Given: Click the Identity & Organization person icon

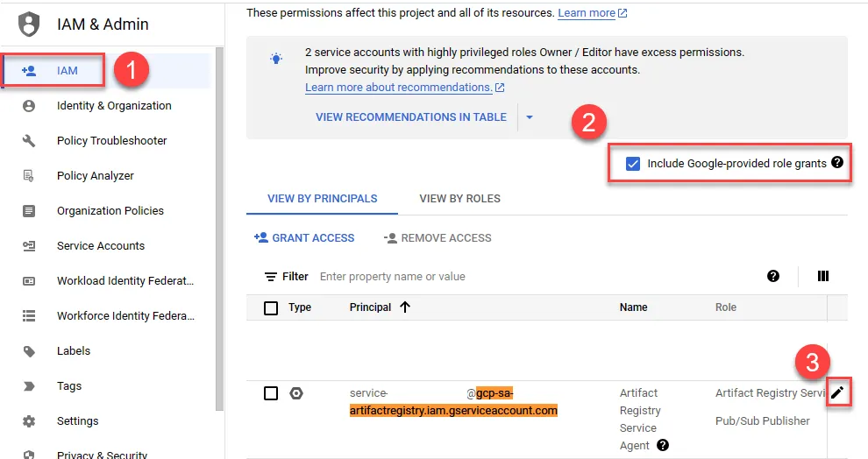Looking at the screenshot, I should pyautogui.click(x=29, y=106).
